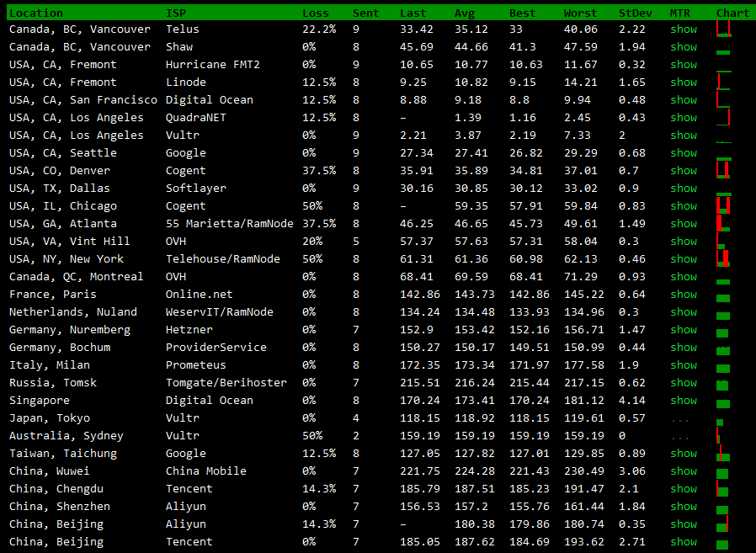The image size is (756, 553).
Task: Show MTR for Seattle Google row
Action: pos(684,153)
